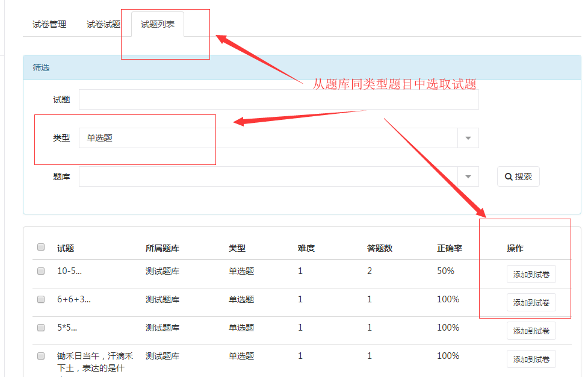
Task: Click 添加到试卷 for question 6+6+3...
Action: (x=531, y=302)
